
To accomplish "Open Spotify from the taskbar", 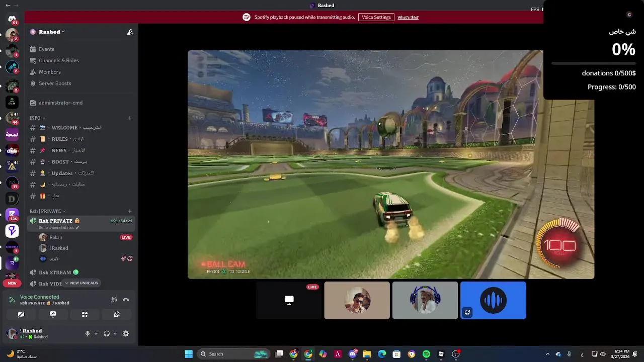I will coord(426,354).
